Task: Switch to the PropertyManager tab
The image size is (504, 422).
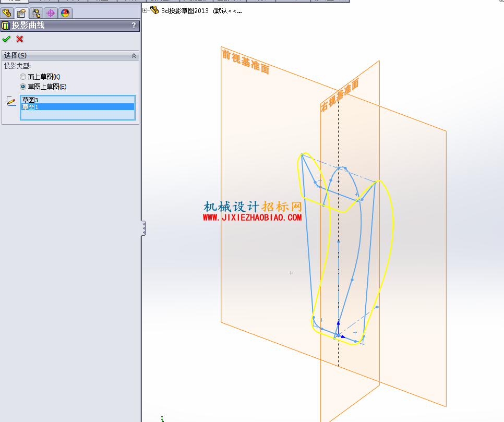Action: (x=21, y=13)
